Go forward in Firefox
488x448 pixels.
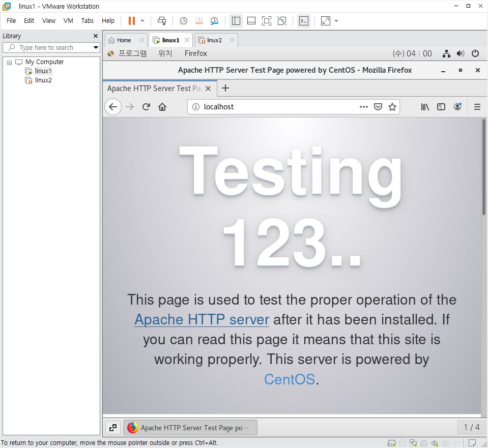point(130,107)
